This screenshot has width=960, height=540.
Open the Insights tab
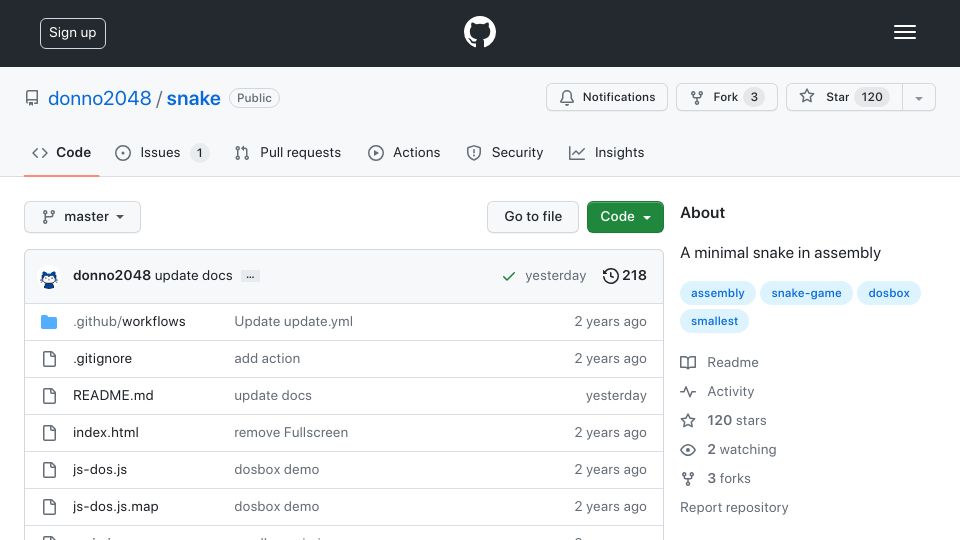tap(607, 152)
